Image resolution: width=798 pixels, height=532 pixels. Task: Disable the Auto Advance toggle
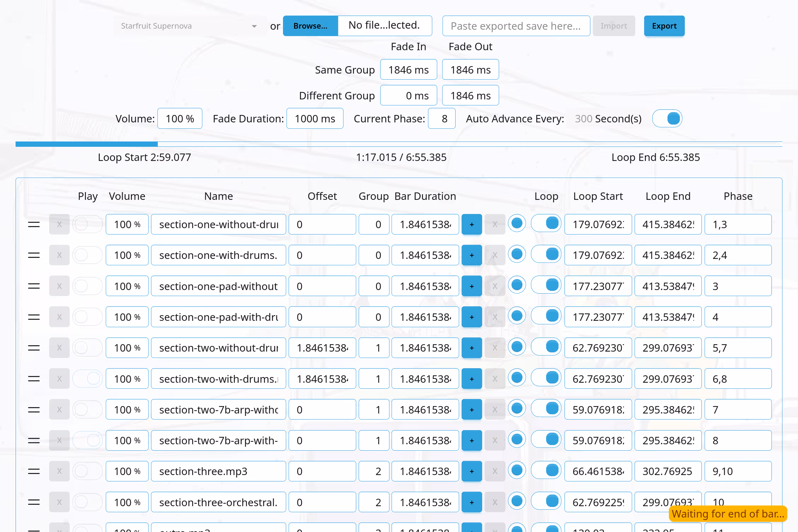coord(667,118)
